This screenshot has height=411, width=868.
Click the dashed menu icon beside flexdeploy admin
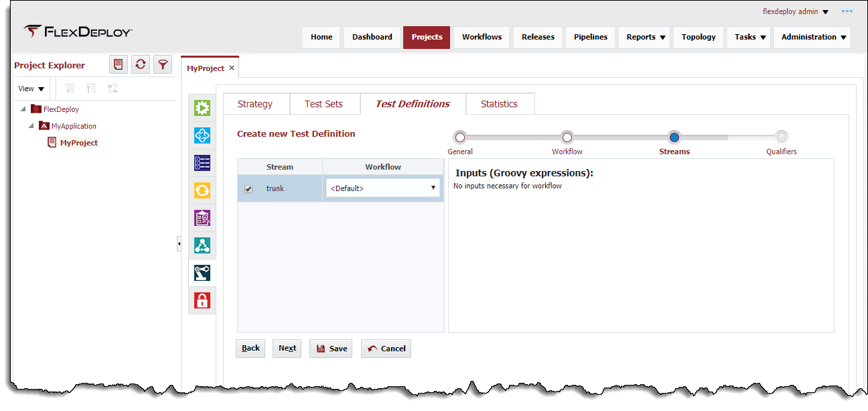[x=847, y=11]
